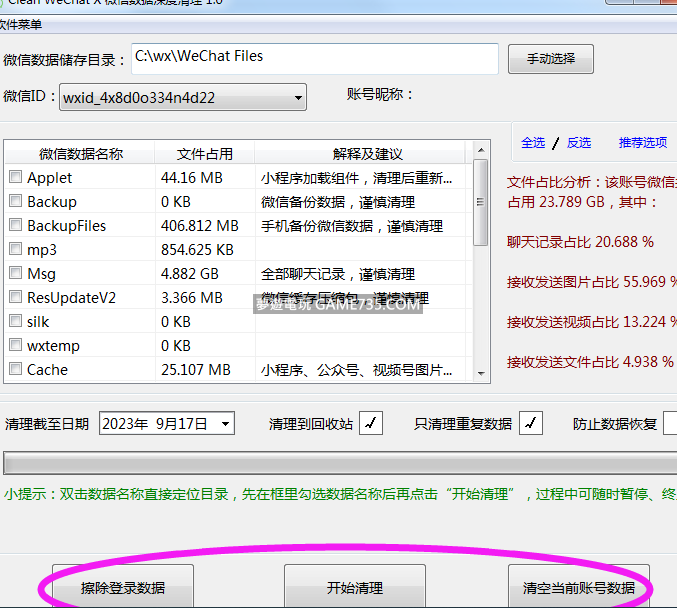Image resolution: width=677 pixels, height=608 pixels.
Task: Click 清空当前账号数据 button
Action: (579, 587)
